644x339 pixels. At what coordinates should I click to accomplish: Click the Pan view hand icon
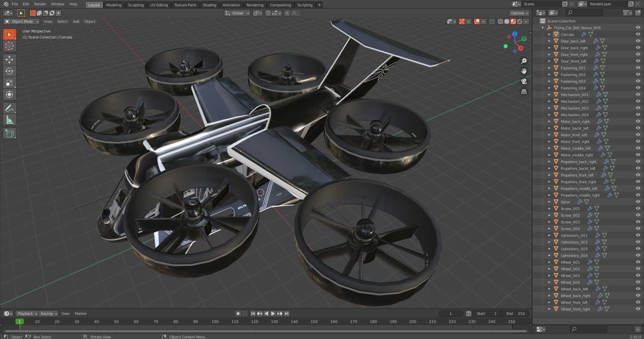click(x=524, y=71)
